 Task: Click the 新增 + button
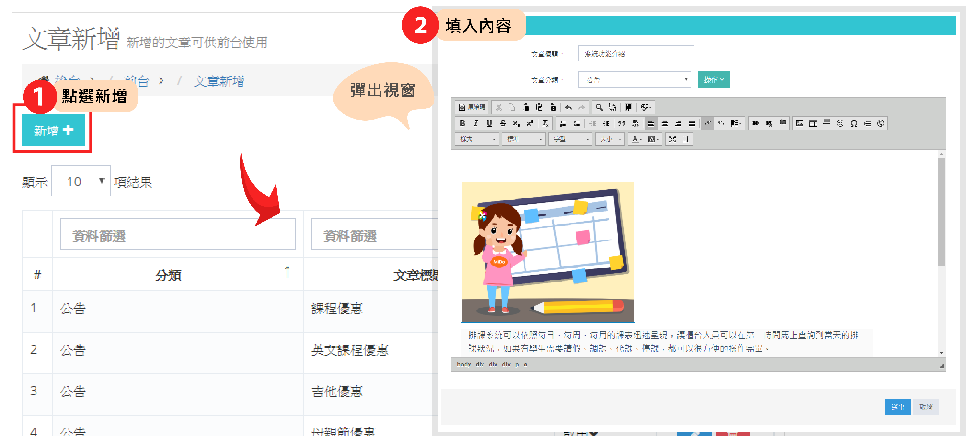[53, 130]
